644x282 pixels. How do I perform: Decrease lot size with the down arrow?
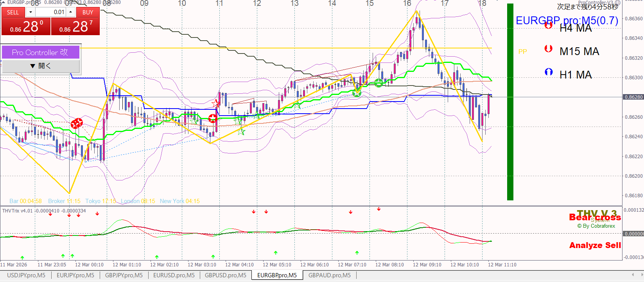[x=30, y=12]
